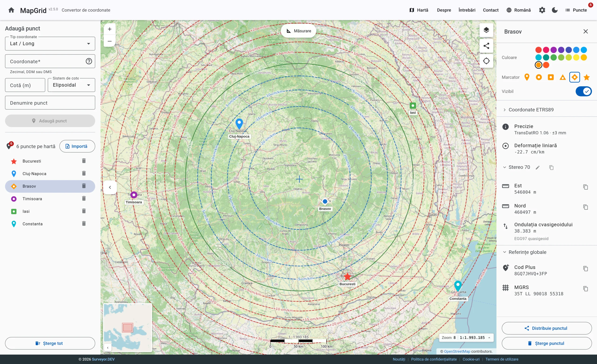This screenshot has height=364, width=597.
Task: Open the Hartă menu item
Action: tap(419, 10)
